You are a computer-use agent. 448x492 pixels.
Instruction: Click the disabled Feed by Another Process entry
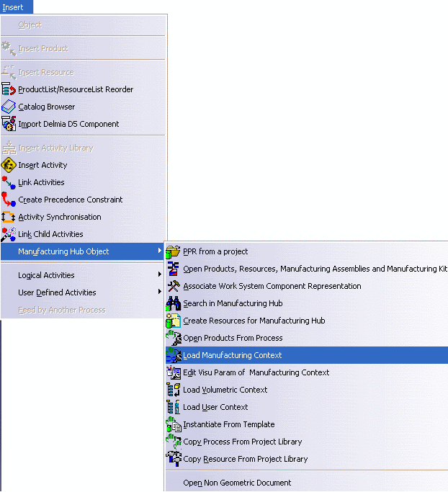83,310
